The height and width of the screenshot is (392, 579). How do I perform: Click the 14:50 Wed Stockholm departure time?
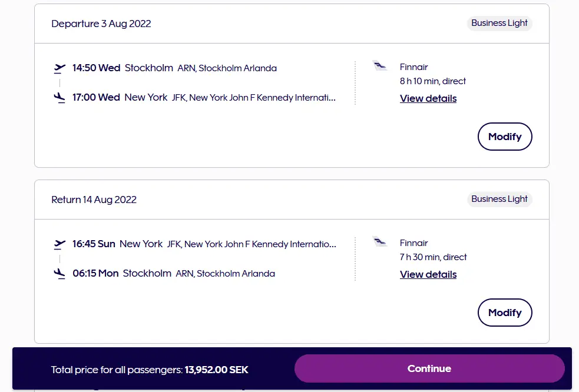(96, 68)
